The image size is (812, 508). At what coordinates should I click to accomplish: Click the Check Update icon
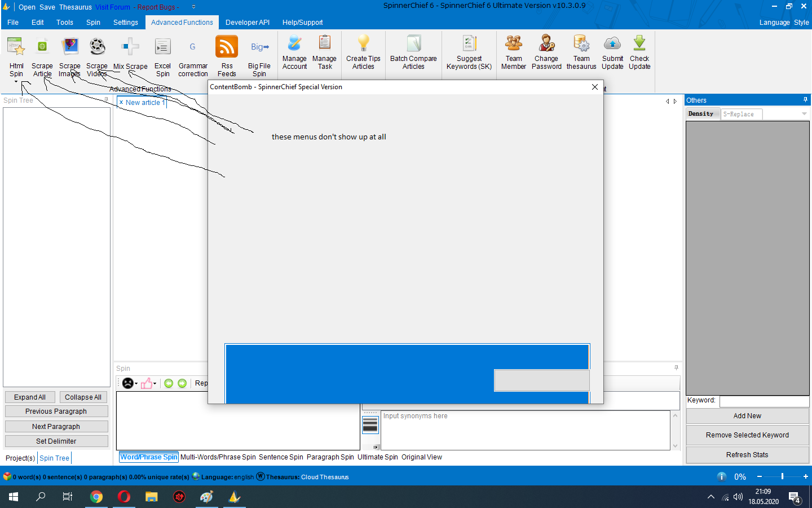pyautogui.click(x=639, y=52)
